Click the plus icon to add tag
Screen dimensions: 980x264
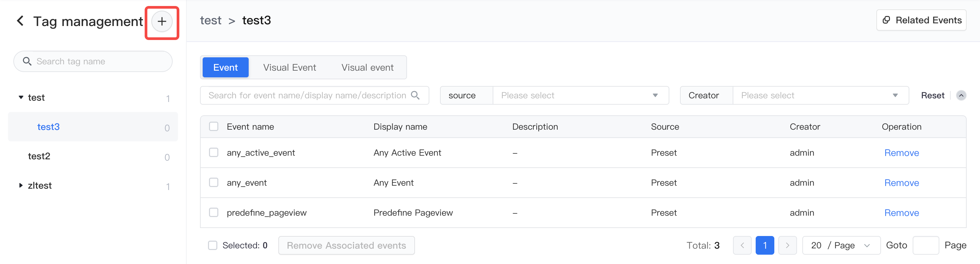(162, 22)
